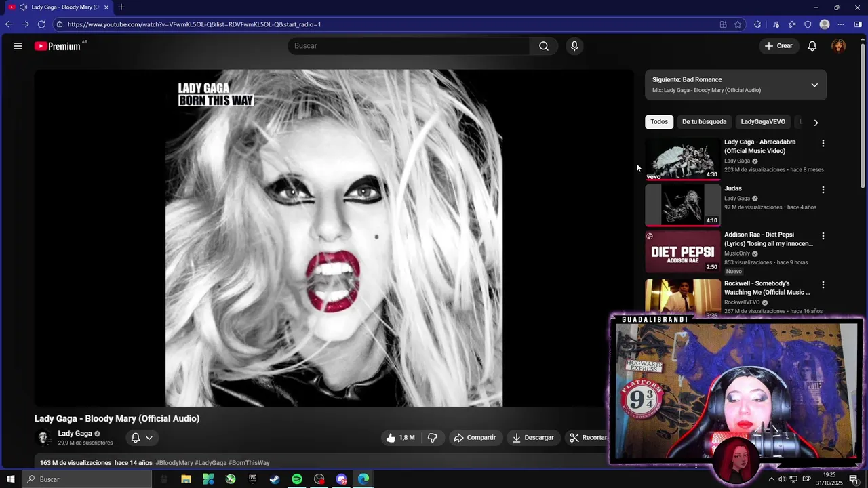
Task: Open browser essentials shield icon
Action: 808,24
